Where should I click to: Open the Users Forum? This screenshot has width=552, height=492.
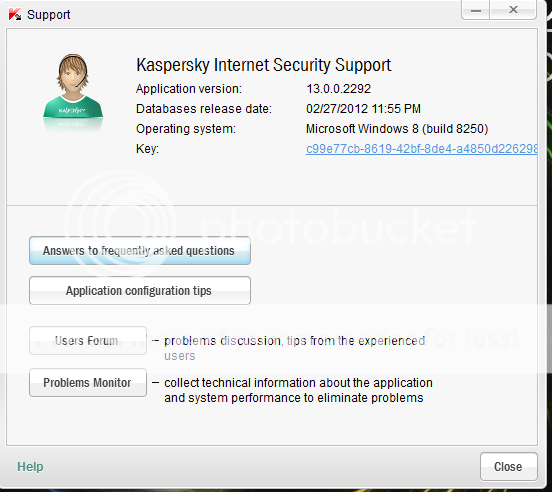click(88, 341)
